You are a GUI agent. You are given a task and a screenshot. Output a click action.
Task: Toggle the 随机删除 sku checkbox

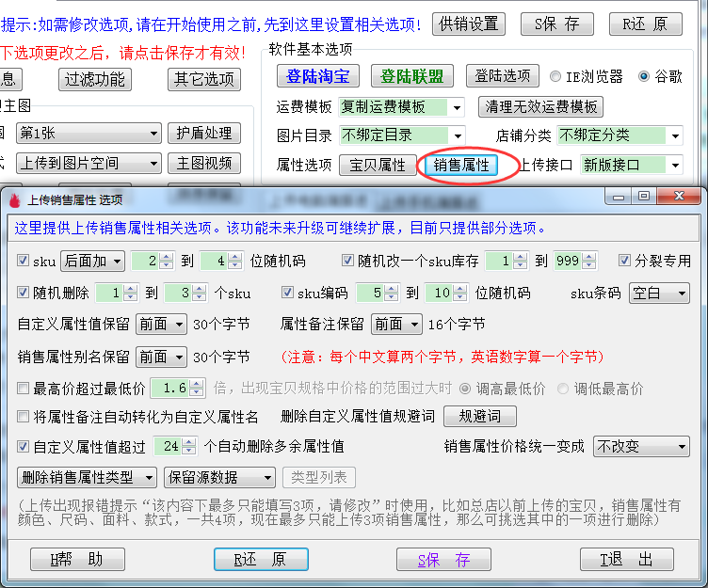(24, 293)
